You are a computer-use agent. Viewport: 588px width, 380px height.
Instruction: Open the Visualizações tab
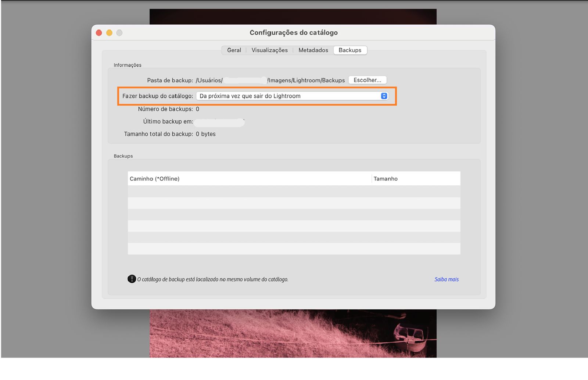[269, 50]
